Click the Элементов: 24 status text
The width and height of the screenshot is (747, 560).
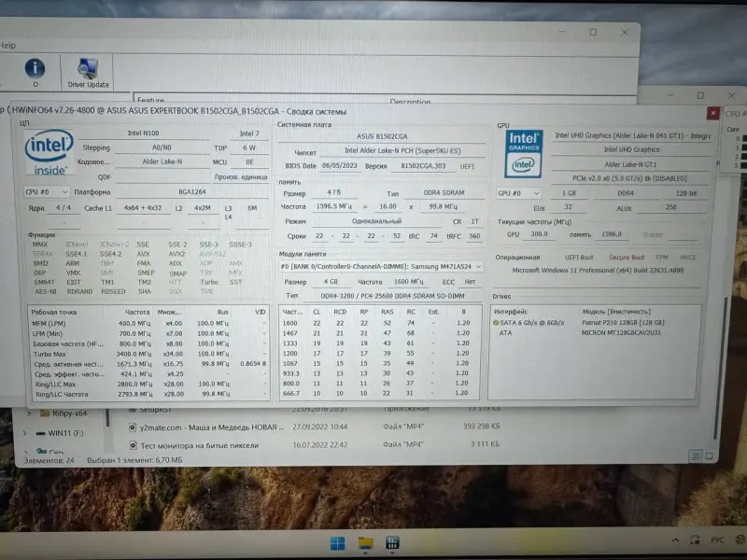coord(49,460)
